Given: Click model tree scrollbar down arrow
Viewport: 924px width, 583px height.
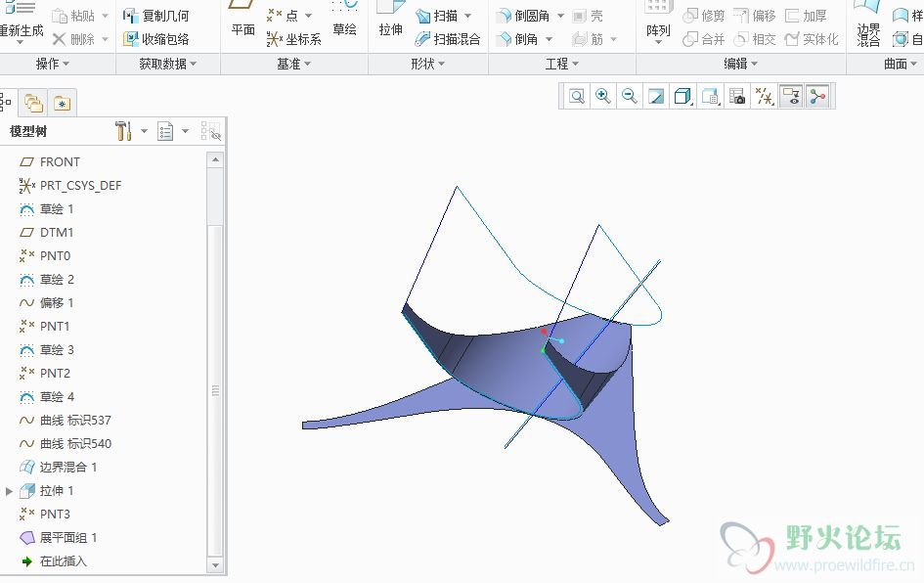Looking at the screenshot, I should (x=215, y=565).
